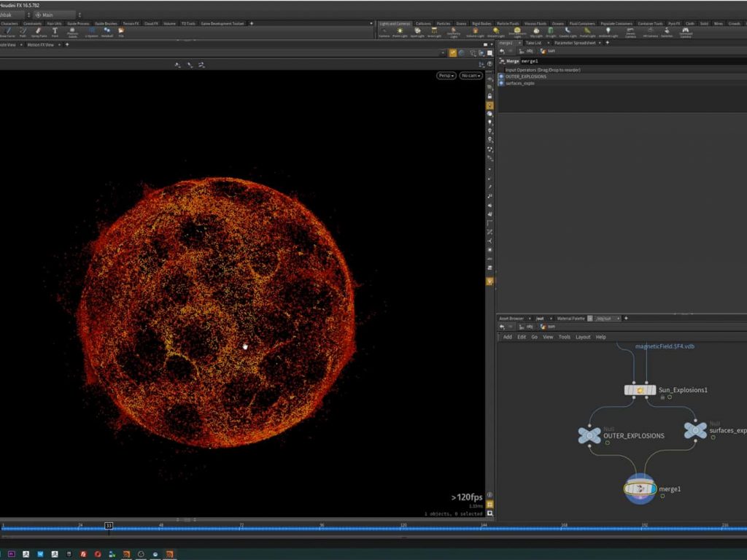Open the Persp view menu in the viewport
Screen dimensions: 747x560
445,75
